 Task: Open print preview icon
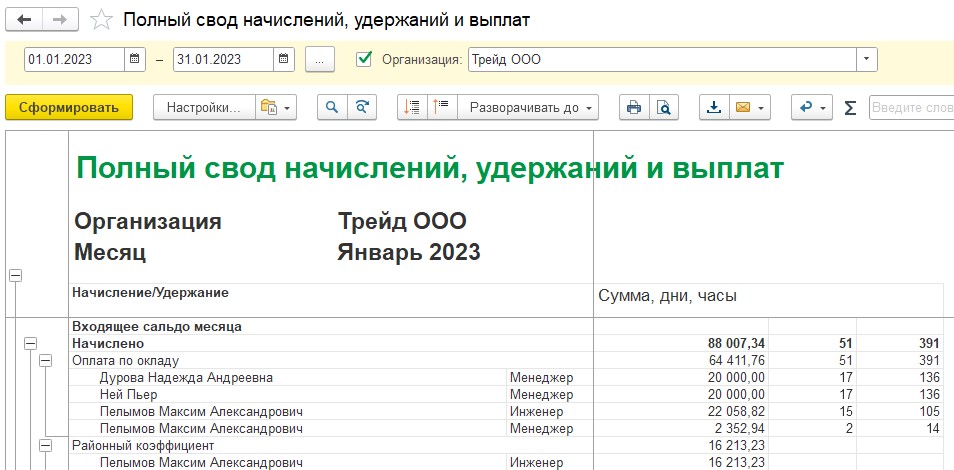click(664, 108)
